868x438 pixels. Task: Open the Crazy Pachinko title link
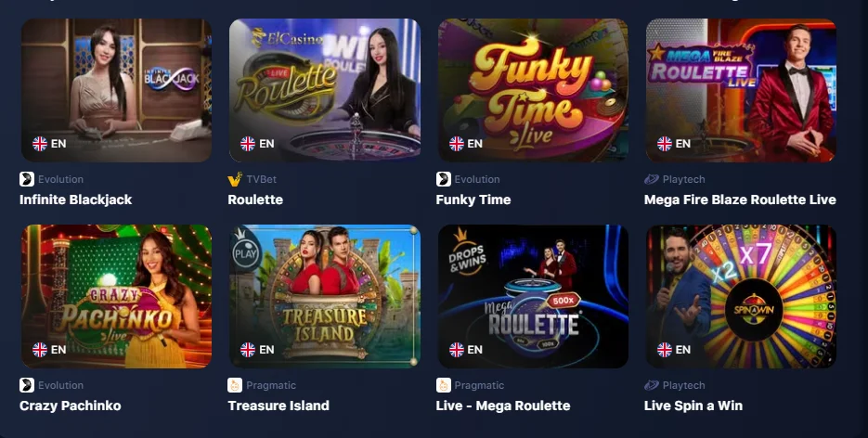click(x=71, y=406)
